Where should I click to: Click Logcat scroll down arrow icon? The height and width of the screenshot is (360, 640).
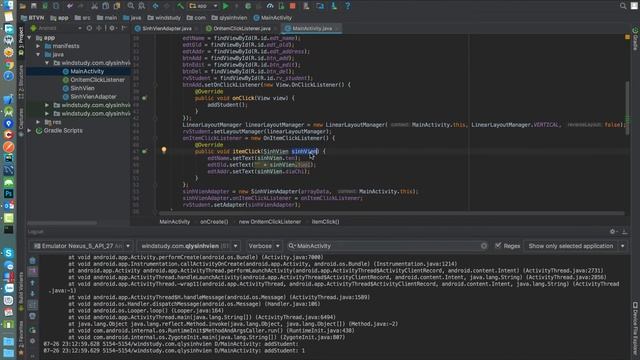[33, 293]
